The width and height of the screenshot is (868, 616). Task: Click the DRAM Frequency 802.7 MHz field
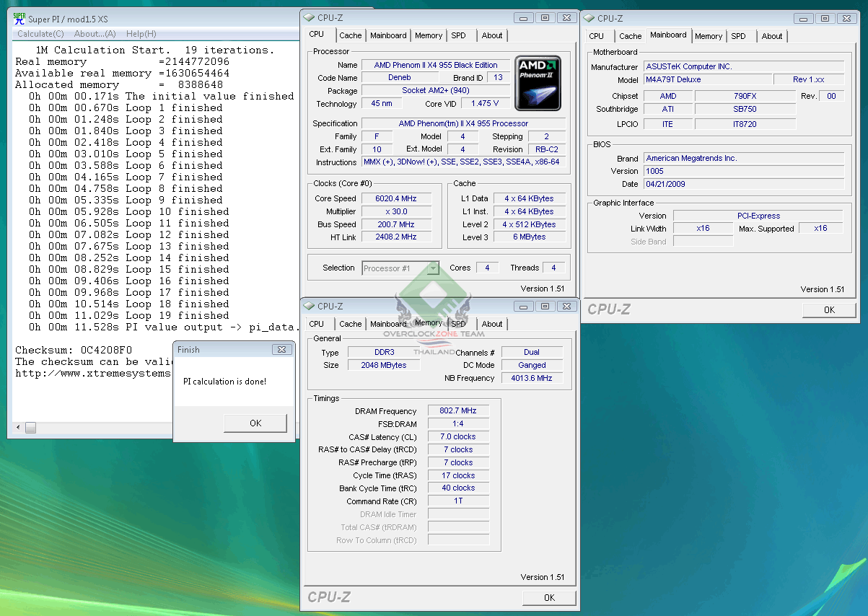pyautogui.click(x=458, y=410)
